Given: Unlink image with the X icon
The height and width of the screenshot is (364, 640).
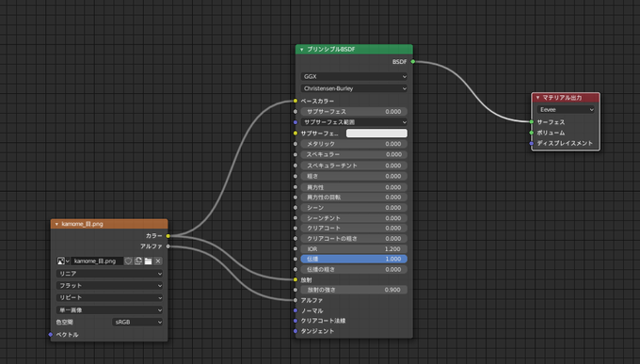Looking at the screenshot, I should pyautogui.click(x=158, y=261).
